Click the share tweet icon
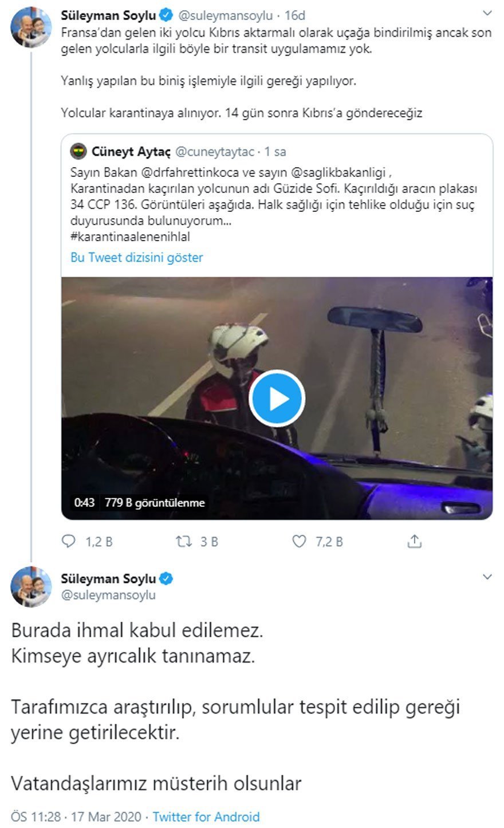The width and height of the screenshot is (504, 828). click(415, 541)
